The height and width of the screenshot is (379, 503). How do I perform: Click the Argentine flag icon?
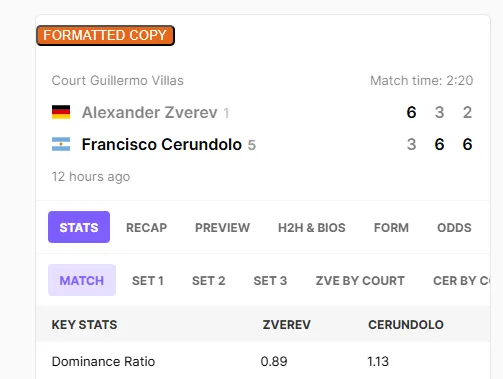[x=61, y=144]
